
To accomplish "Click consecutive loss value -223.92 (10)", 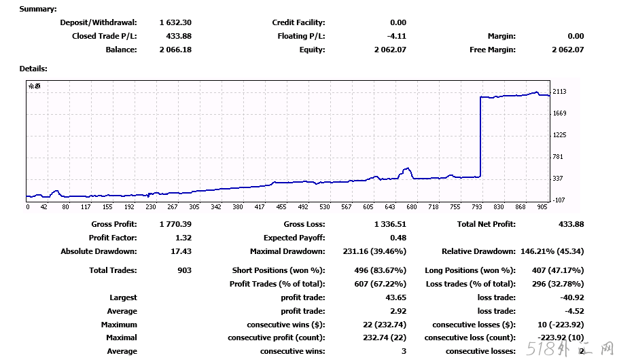I will click(561, 338).
